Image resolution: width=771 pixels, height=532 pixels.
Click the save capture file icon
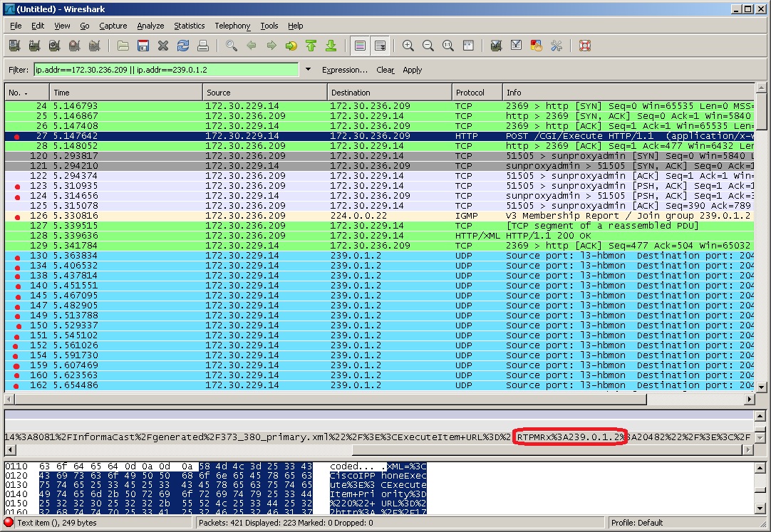143,46
